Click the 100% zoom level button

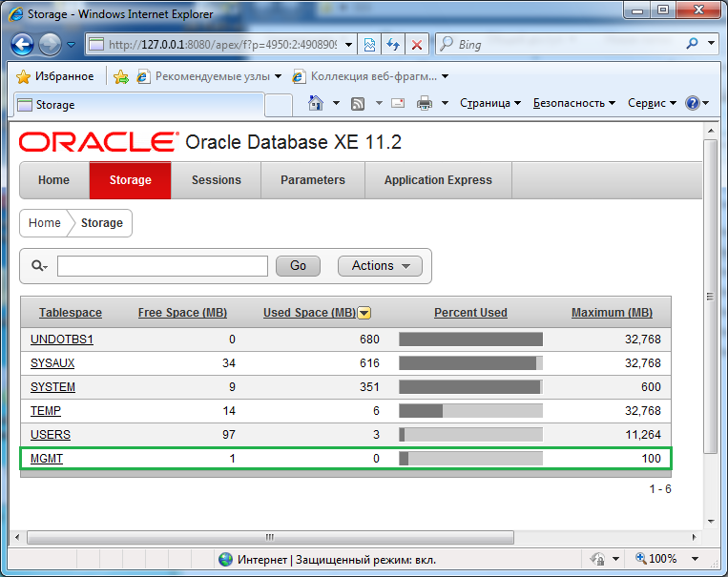(656, 559)
